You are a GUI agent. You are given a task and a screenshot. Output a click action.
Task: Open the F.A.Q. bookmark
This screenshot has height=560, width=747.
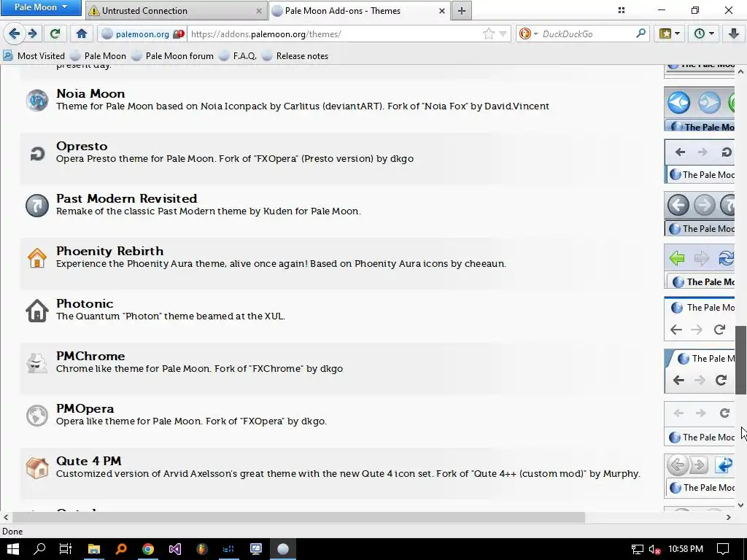click(238, 55)
